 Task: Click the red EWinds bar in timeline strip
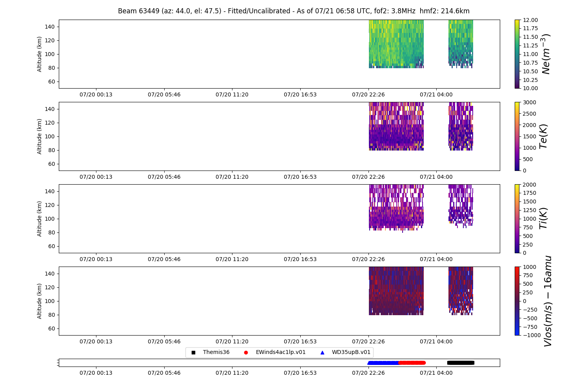[412, 363]
